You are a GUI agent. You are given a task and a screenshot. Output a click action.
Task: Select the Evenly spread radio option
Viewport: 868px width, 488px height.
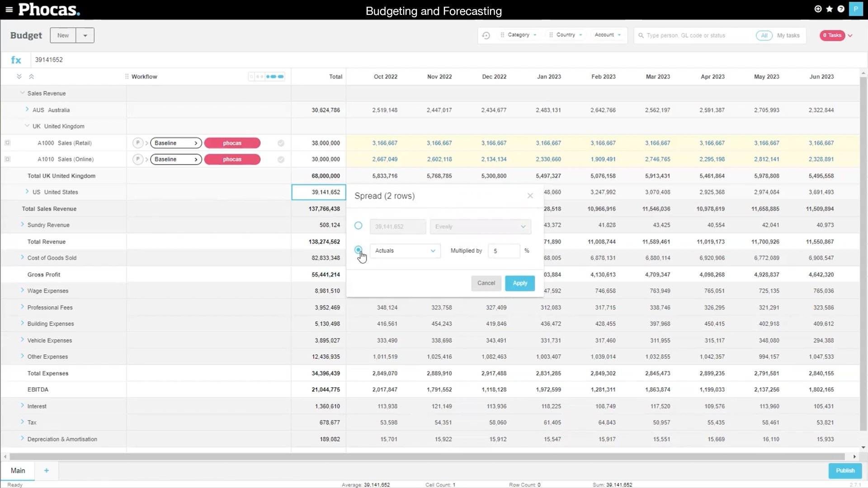(358, 225)
